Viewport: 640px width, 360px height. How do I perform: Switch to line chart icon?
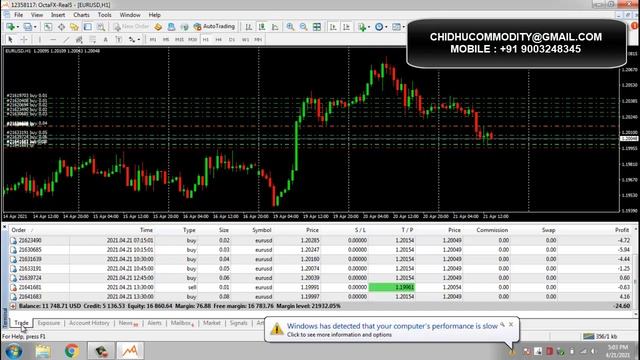[x=275, y=27]
